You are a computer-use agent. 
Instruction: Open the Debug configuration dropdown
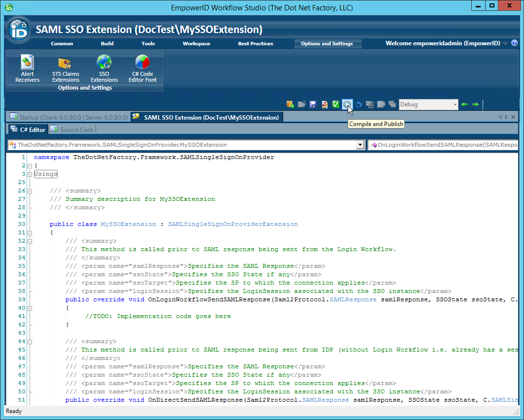(456, 104)
